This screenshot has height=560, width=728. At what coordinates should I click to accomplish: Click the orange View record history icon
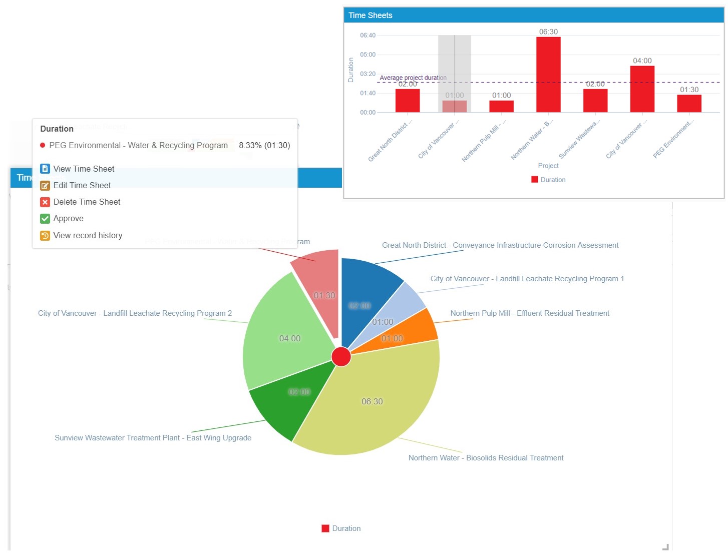pyautogui.click(x=45, y=236)
